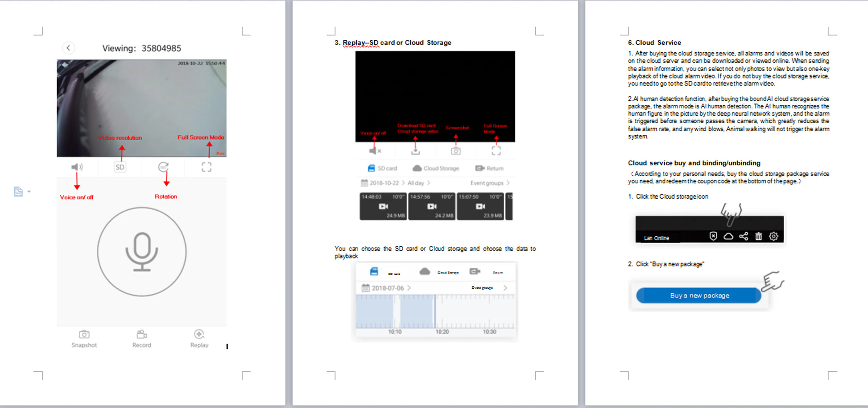Click the back arrow beside Viewing title

[x=68, y=48]
